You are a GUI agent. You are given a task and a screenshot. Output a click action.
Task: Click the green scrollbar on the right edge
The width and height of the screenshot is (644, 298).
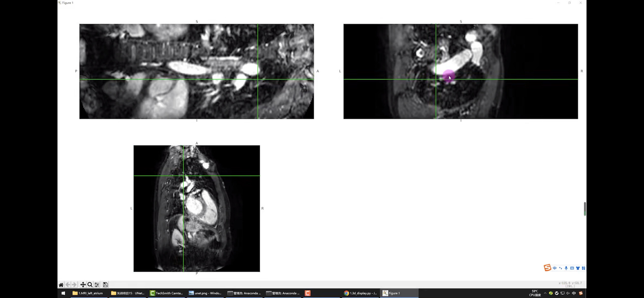click(x=585, y=209)
